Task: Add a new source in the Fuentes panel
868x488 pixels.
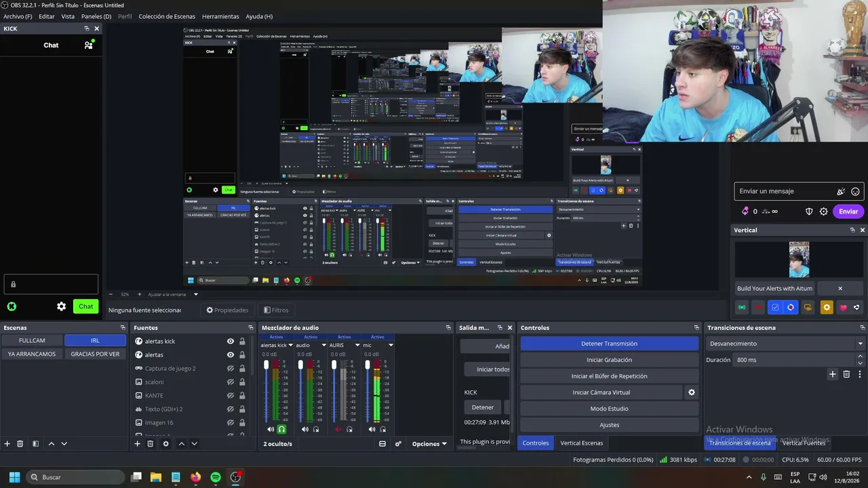Action: (x=137, y=444)
